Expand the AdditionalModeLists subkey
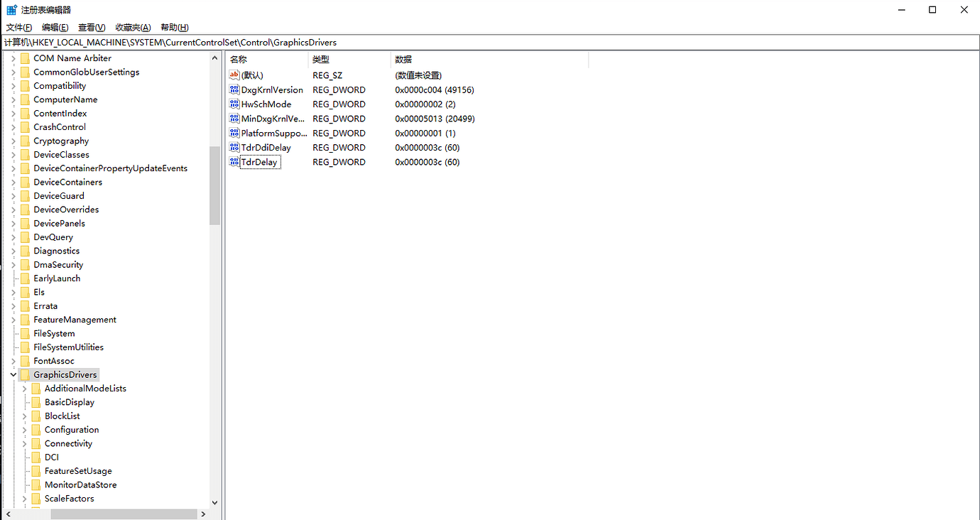The image size is (980, 520). pos(25,389)
